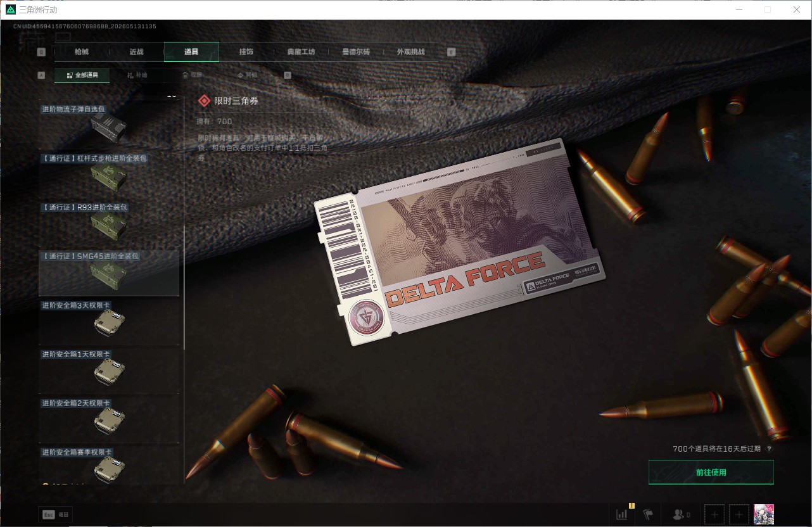Open the 挂饰 tab
812x527 pixels.
[246, 52]
